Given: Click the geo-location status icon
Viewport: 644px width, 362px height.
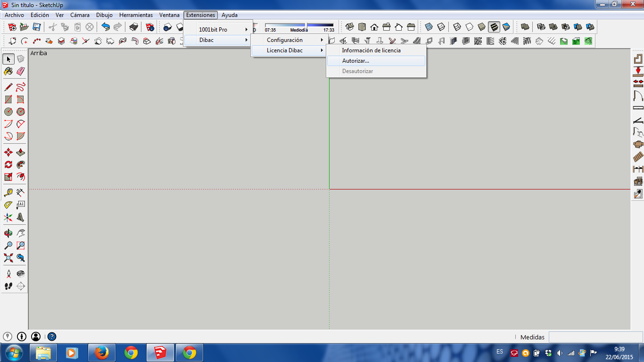Looking at the screenshot, I should coord(8,337).
